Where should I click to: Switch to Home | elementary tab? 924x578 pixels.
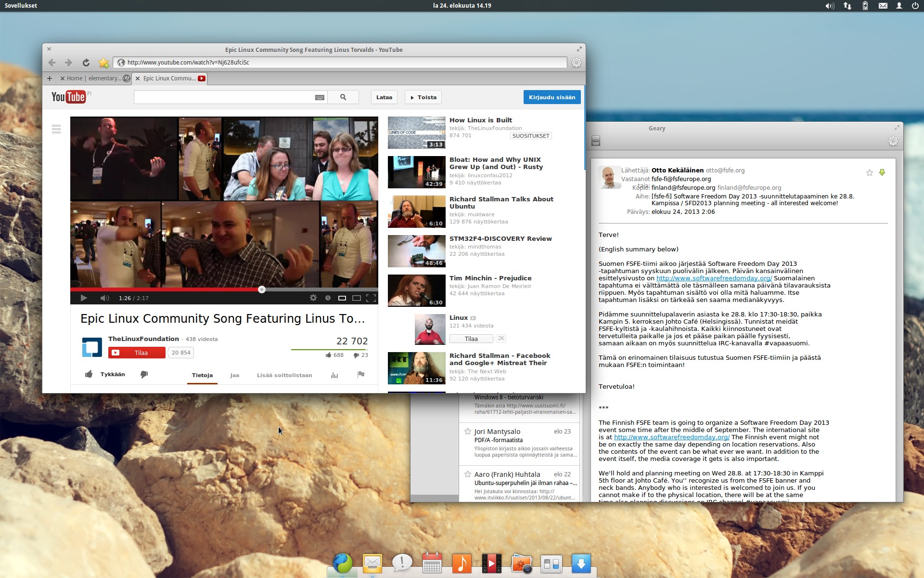[94, 79]
